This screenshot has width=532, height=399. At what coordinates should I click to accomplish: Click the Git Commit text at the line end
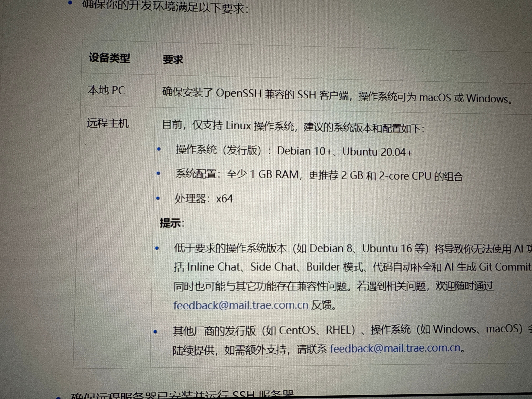(505, 267)
